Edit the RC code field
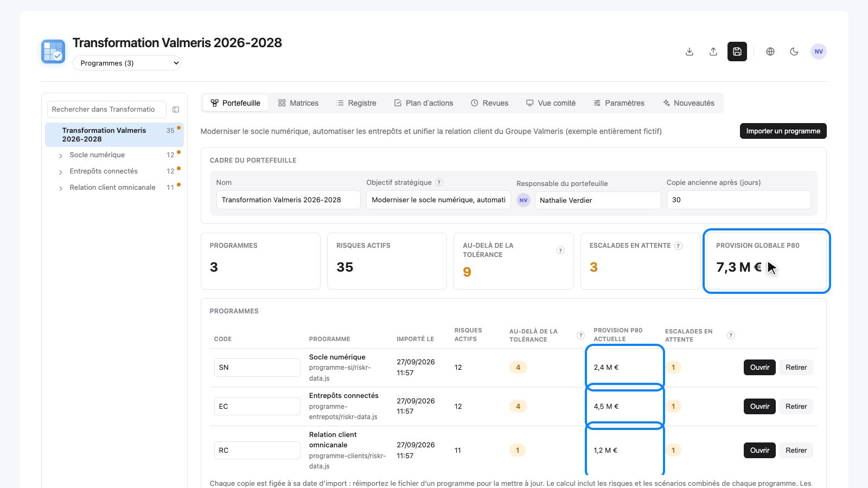The width and height of the screenshot is (868, 488). (257, 450)
